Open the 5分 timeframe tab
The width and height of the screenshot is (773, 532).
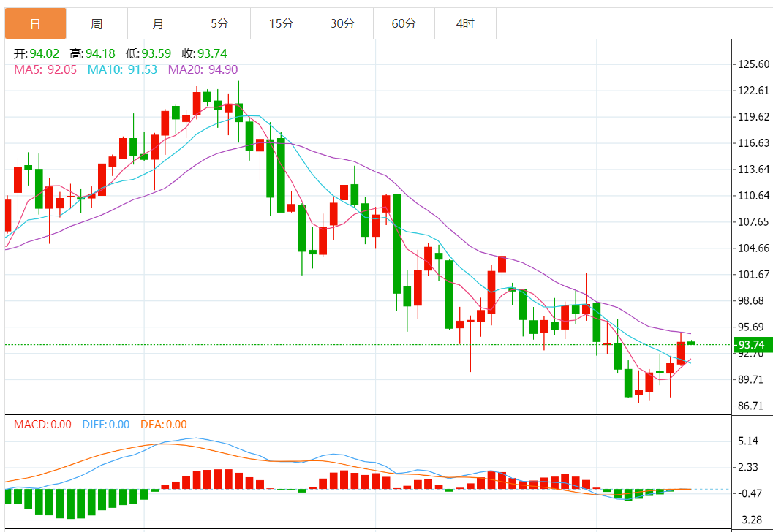[220, 23]
